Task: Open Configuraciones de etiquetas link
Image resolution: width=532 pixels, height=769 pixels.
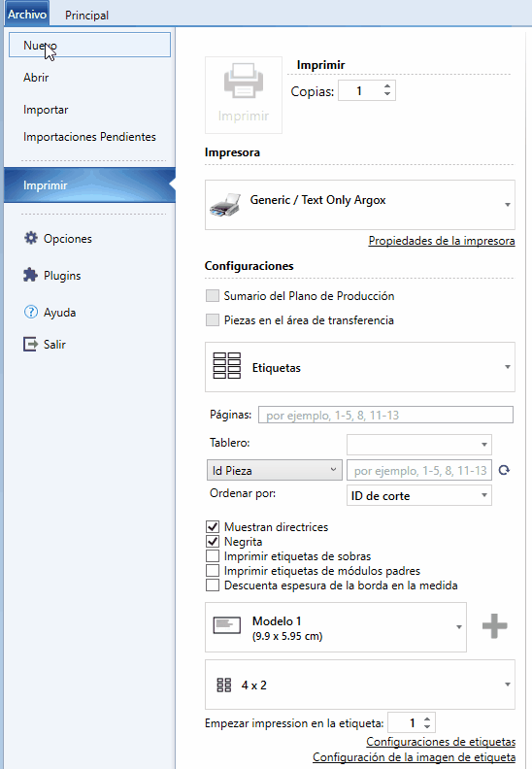Action: [x=441, y=742]
